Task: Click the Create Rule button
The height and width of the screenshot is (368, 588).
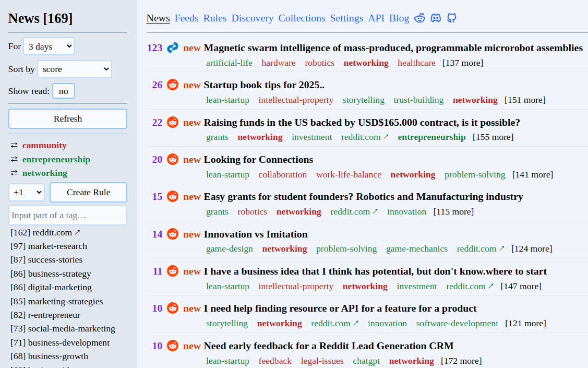Action: [88, 192]
